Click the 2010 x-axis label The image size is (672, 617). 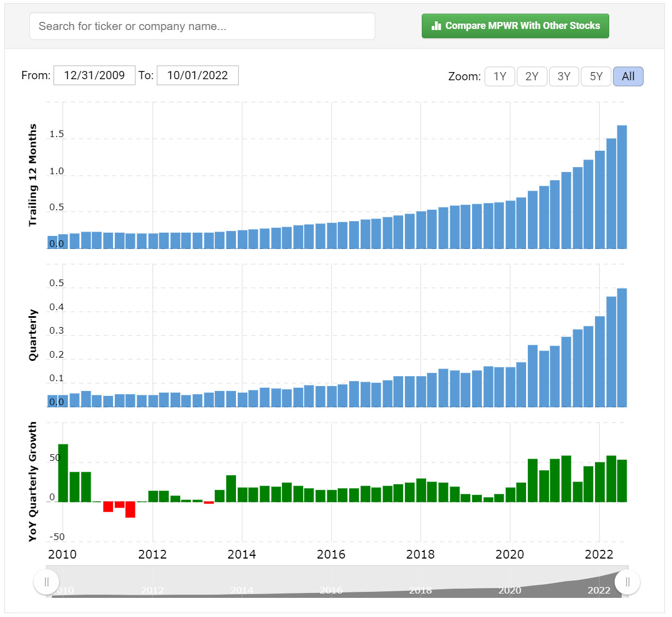62,554
